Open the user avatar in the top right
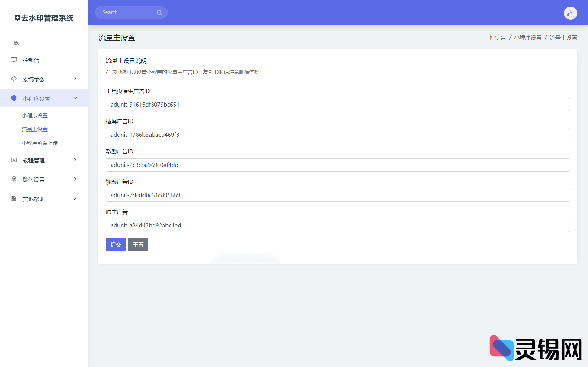The image size is (588, 367). (x=570, y=13)
